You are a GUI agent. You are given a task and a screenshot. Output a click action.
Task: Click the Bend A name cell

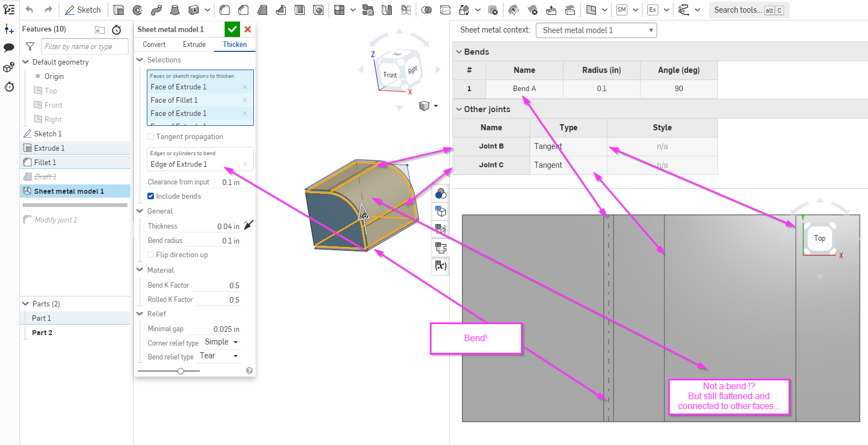coord(524,88)
